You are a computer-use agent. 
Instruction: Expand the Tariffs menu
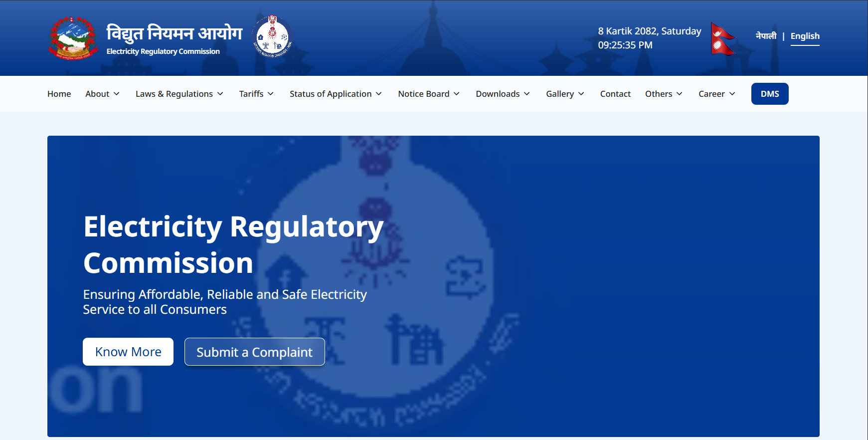(256, 94)
